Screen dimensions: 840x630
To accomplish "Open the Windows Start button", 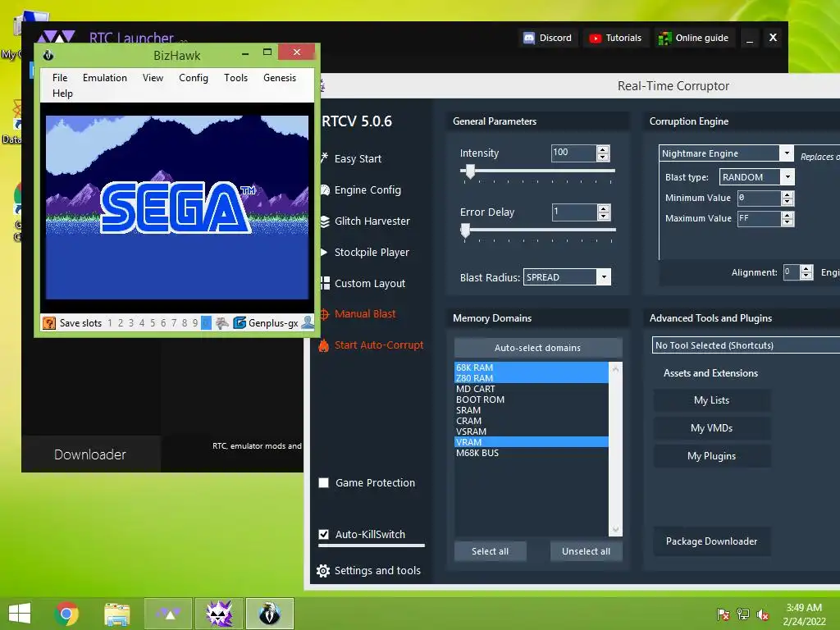I will (20, 614).
